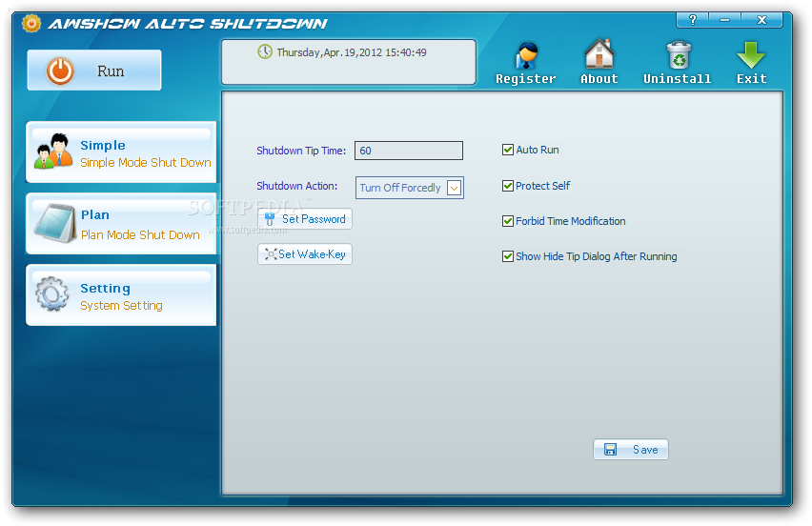812x526 pixels.
Task: Save the settings with Save button
Action: click(631, 450)
